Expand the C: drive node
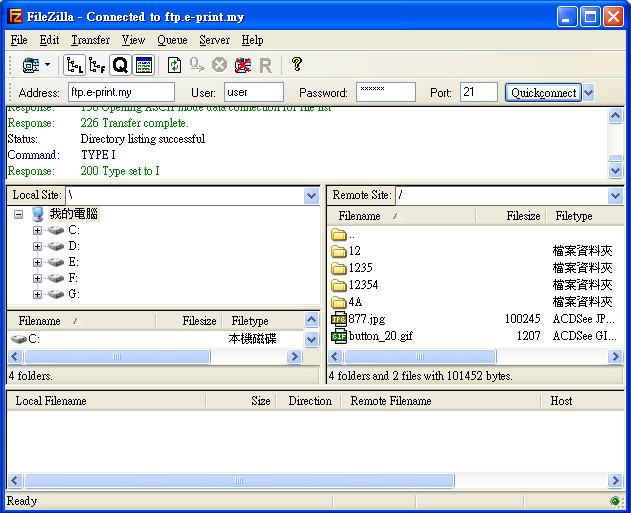631x513 pixels. tap(37, 230)
